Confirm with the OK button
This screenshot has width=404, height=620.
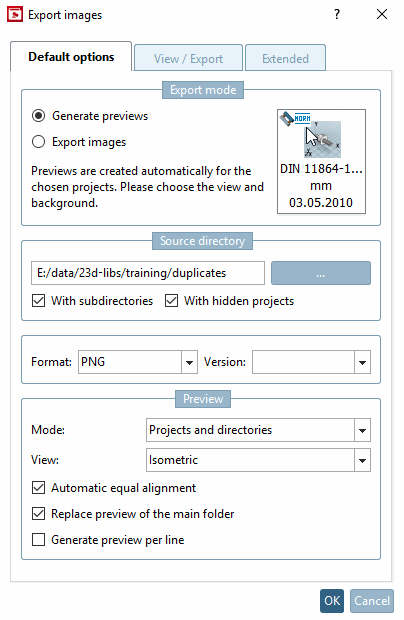(332, 601)
